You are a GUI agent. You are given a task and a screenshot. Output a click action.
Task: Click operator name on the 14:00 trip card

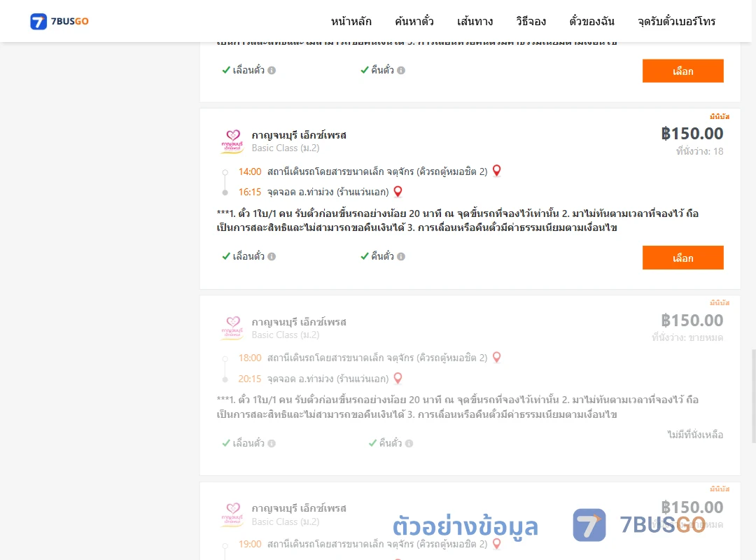(299, 135)
